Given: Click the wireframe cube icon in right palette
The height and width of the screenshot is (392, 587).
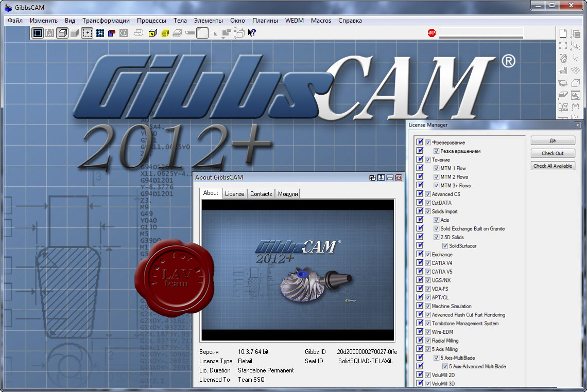Looking at the screenshot, I should [576, 83].
